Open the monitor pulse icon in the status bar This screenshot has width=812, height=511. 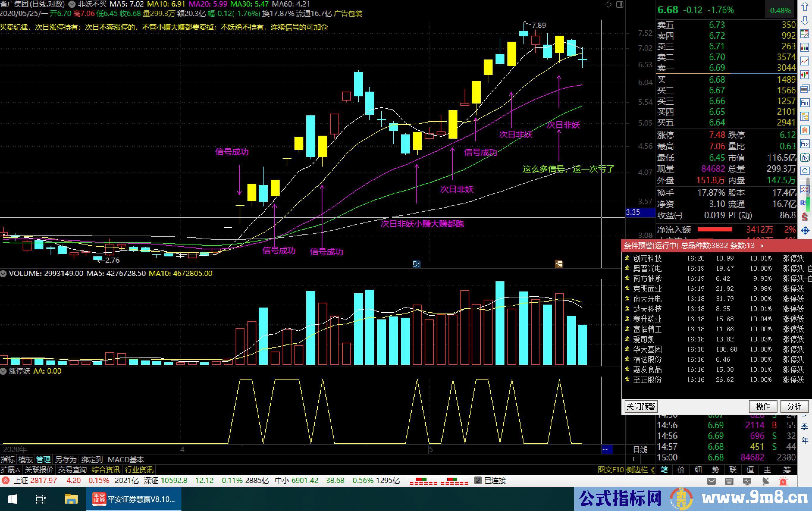747,481
